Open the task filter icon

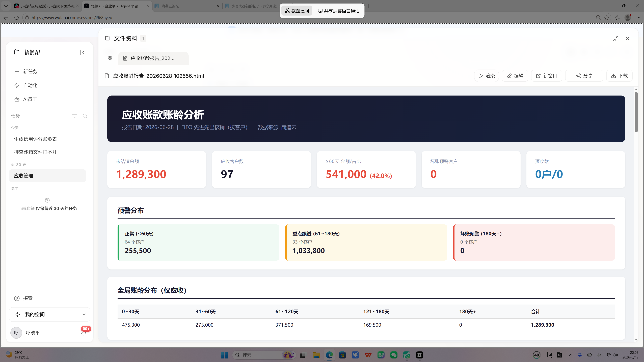pyautogui.click(x=74, y=116)
